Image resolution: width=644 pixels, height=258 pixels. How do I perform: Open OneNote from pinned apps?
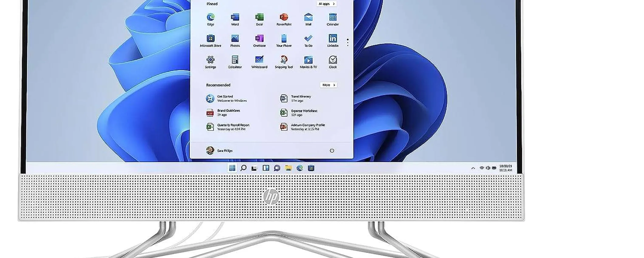(259, 41)
